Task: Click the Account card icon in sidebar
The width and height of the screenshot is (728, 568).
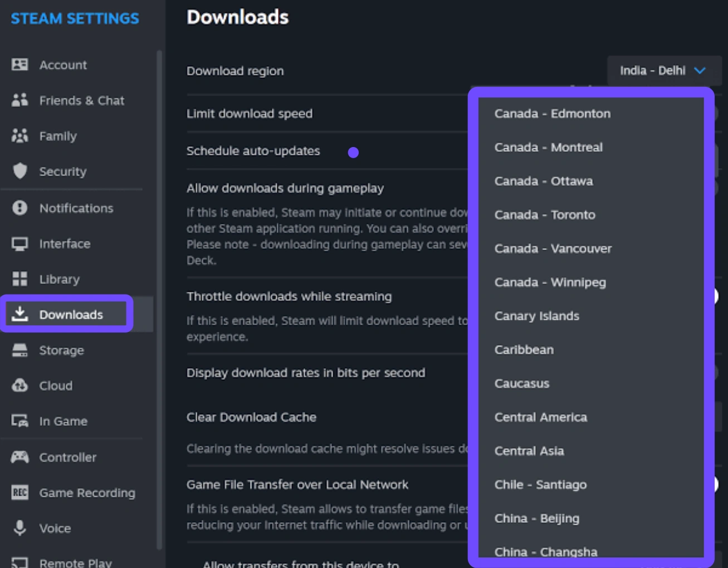Action: point(20,65)
